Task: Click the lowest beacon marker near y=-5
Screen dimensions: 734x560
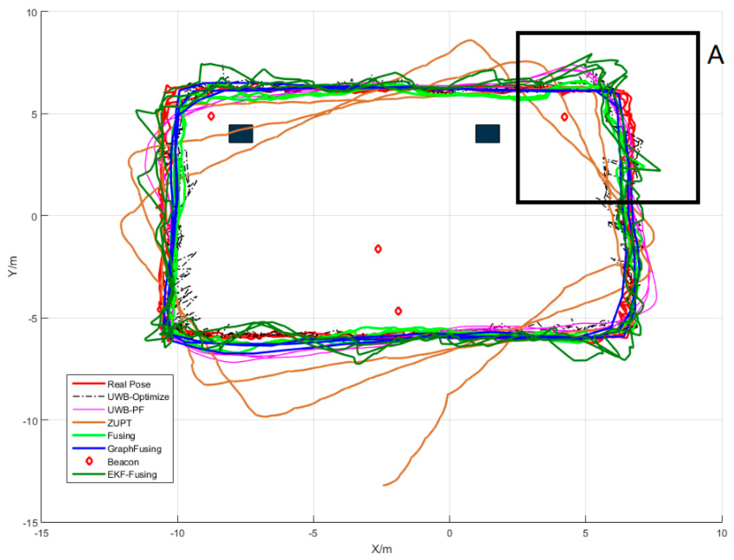Action: point(398,311)
